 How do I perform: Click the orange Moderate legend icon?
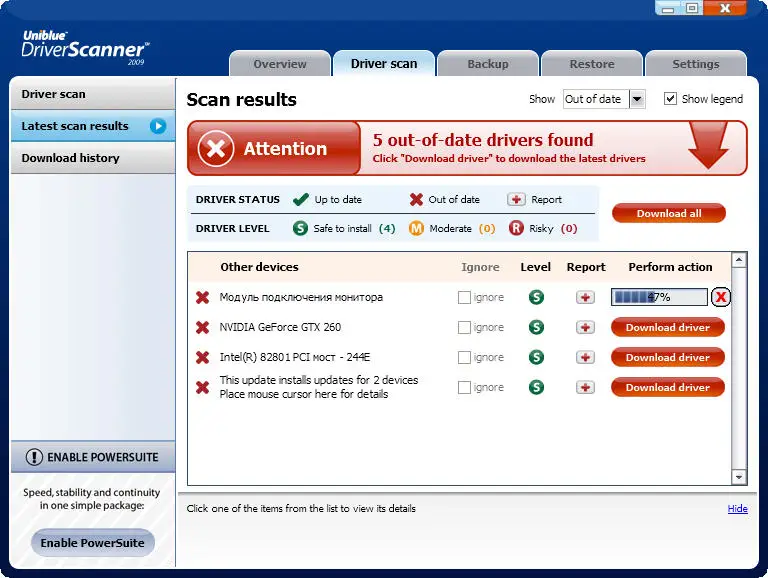416,228
